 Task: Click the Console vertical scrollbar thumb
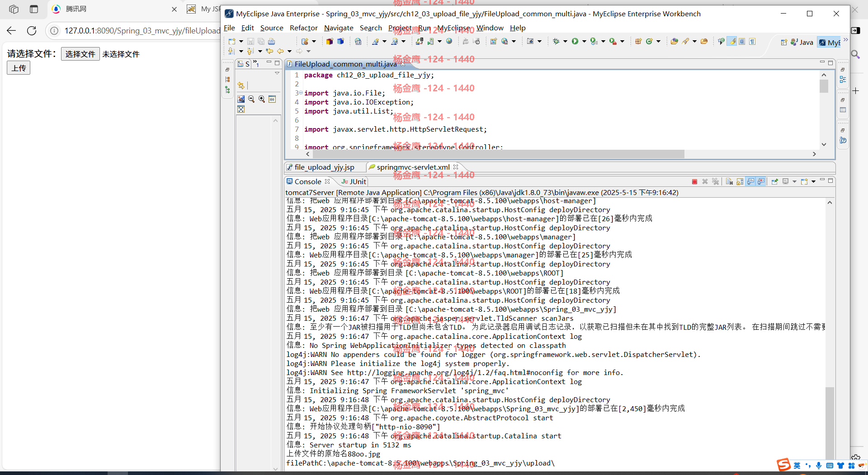[830, 423]
